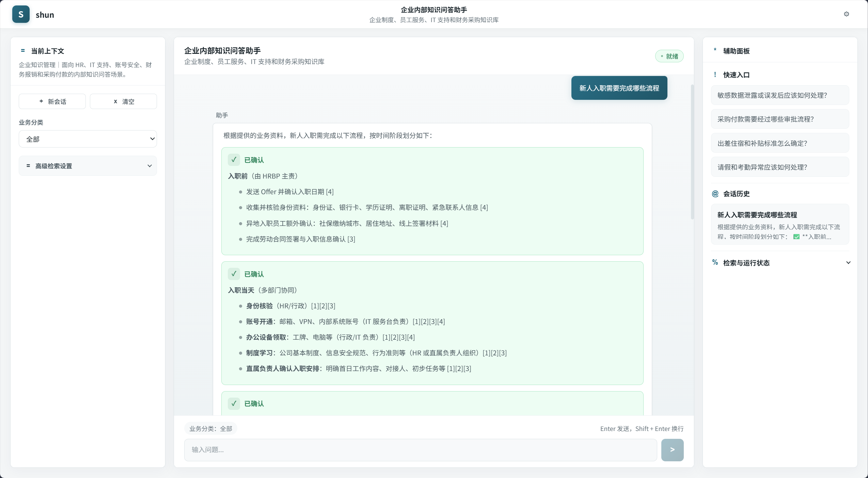
Task: Click the 办公设备领取 line
Action: (330, 337)
